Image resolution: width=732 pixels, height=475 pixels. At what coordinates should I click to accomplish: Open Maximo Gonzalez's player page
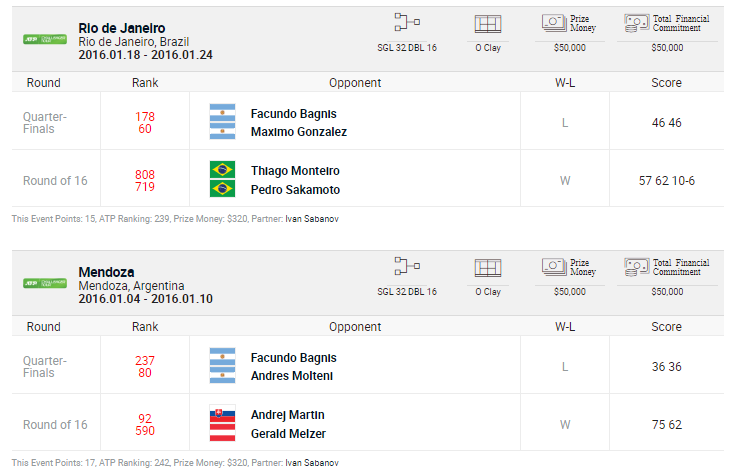coord(299,132)
